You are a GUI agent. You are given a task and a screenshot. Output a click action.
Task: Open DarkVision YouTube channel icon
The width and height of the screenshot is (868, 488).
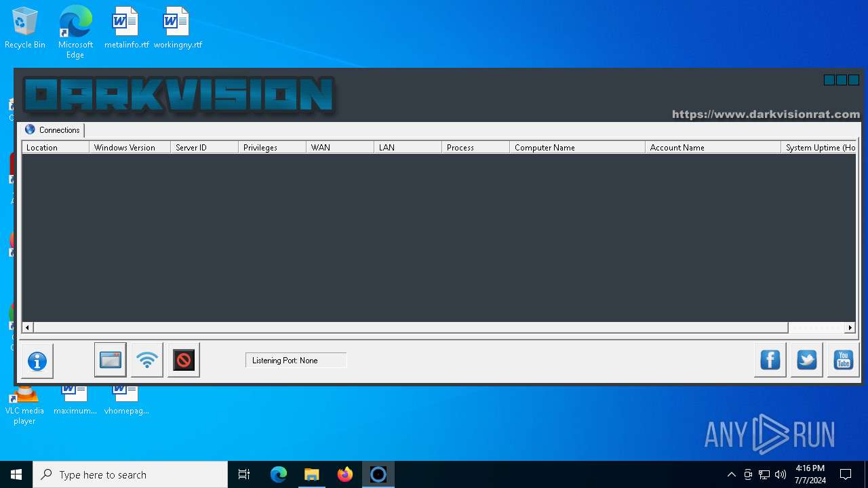[844, 360]
